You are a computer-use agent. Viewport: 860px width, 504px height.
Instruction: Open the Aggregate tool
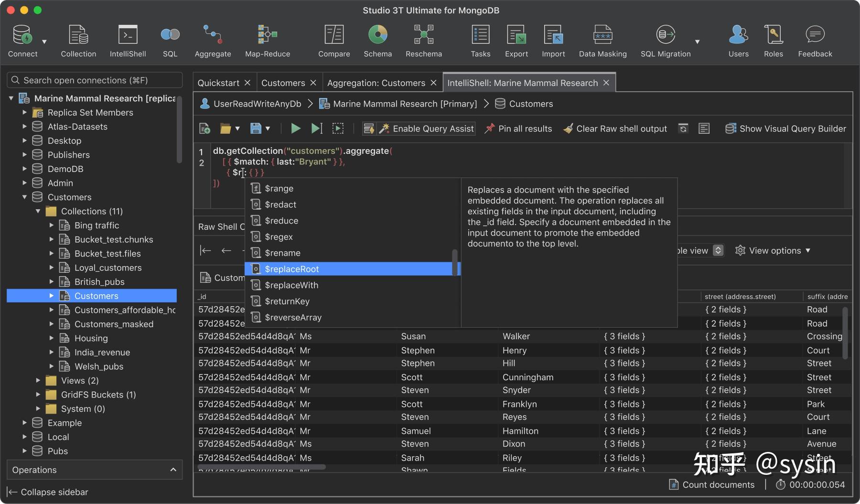click(213, 40)
